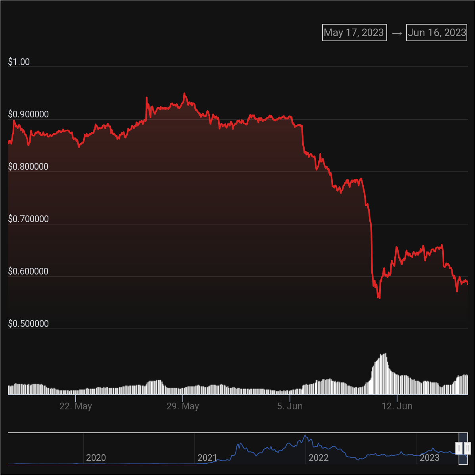Click the $0.900000 gridline label
This screenshot has height=476, width=476.
[x=28, y=114]
